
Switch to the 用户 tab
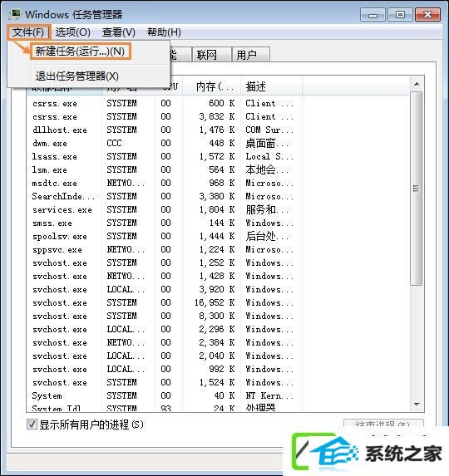[x=250, y=55]
